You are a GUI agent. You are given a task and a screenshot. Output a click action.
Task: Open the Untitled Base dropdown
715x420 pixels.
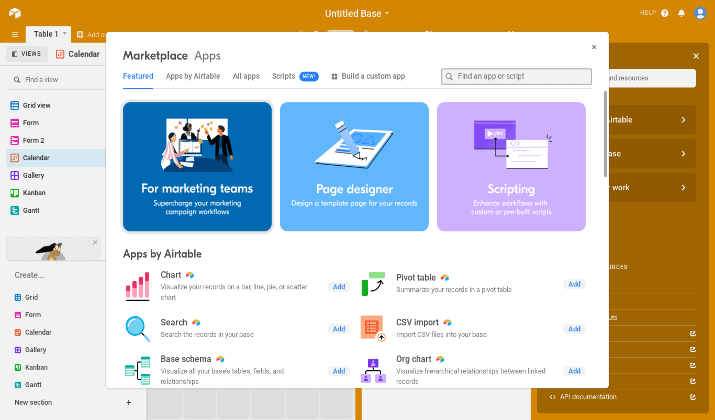[357, 14]
